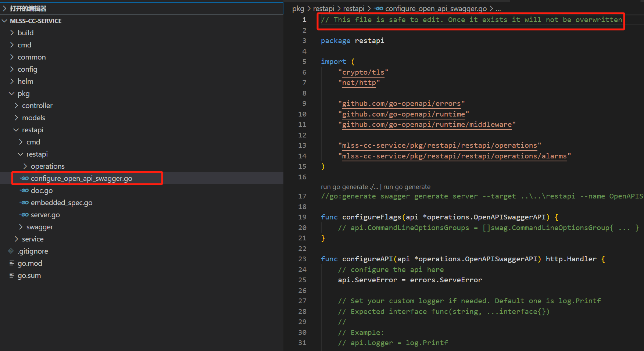Click configure_open_api_swagger.go breadcrumb item

[x=436, y=8]
